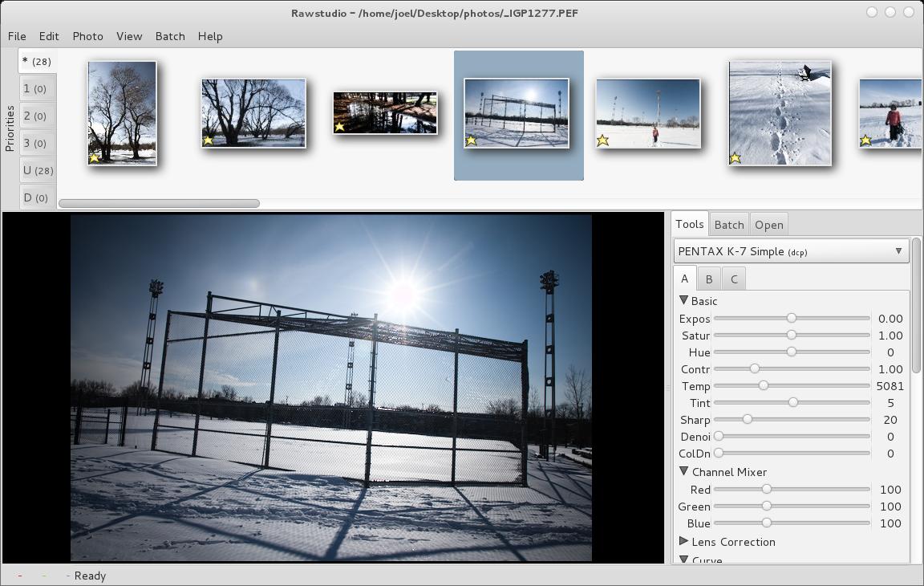Select the tall bare trees thumbnail

pyautogui.click(x=122, y=112)
